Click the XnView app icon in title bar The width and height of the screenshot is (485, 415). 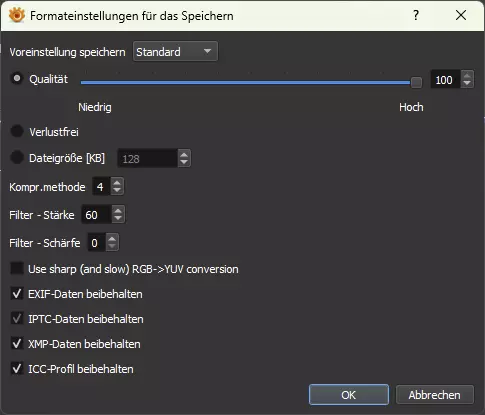[17, 15]
